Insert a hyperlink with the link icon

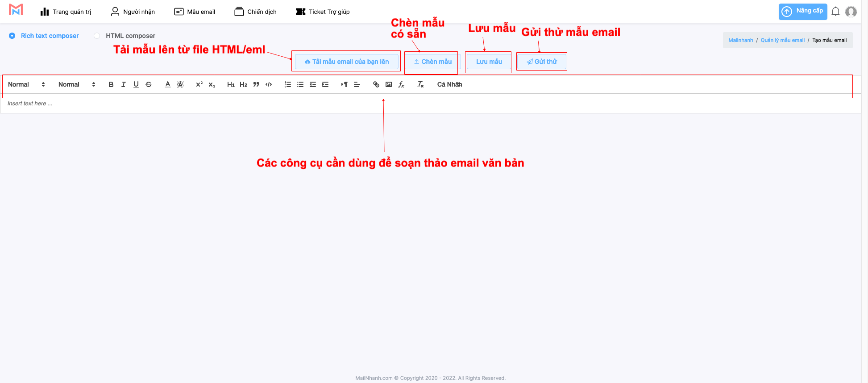[376, 84]
